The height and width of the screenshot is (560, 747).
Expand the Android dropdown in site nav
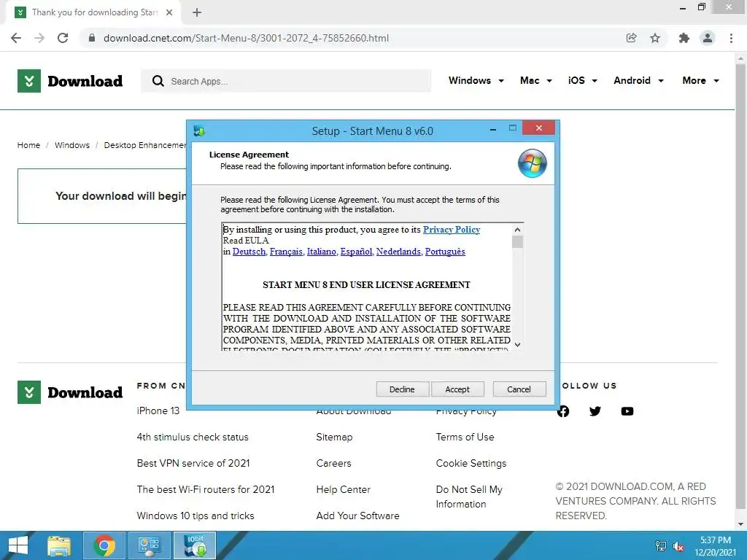coord(638,80)
